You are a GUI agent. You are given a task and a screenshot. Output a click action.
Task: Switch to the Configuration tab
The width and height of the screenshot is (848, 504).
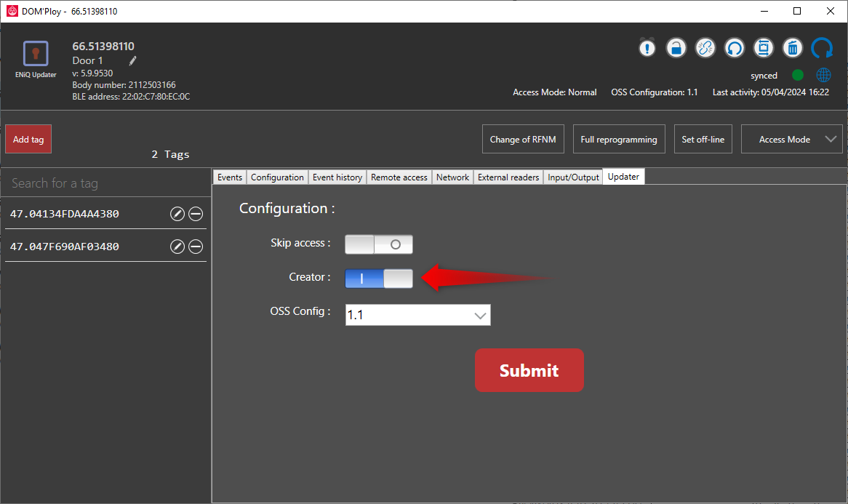coord(277,177)
